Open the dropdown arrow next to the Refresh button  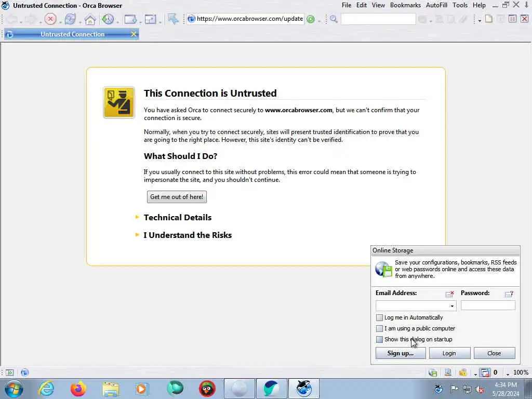point(79,22)
